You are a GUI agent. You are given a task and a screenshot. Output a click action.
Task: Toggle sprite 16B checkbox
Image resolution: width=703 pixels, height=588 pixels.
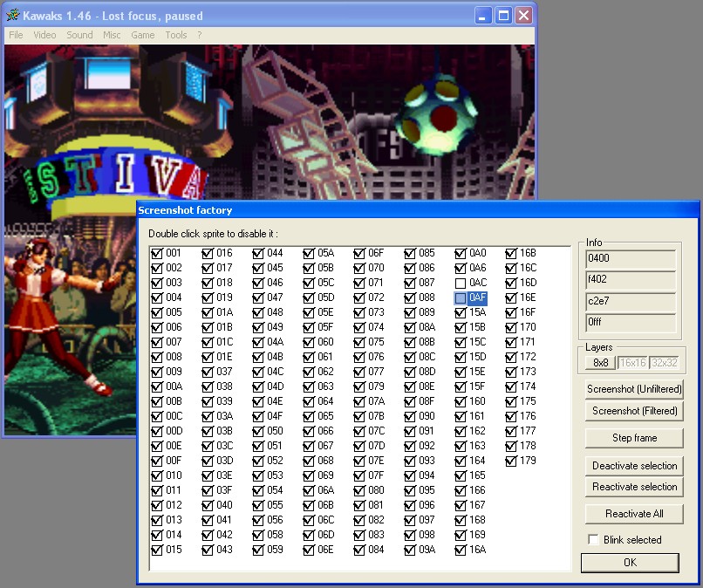(x=511, y=253)
